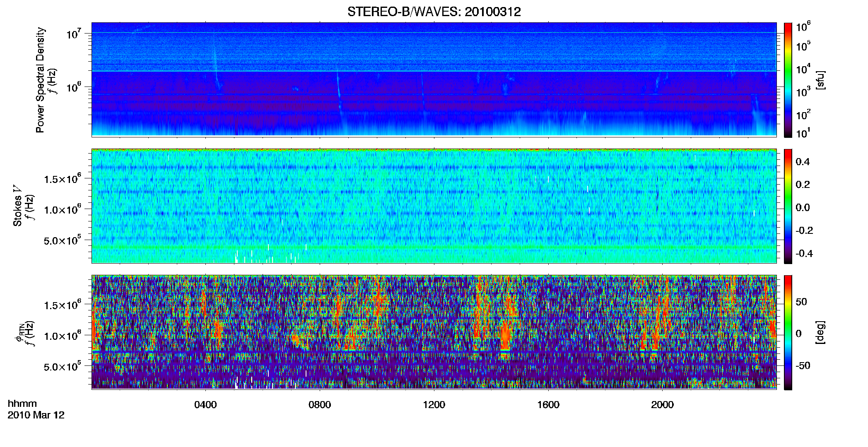Click the 2000 time tick label
This screenshot has height=447, width=868.
click(x=662, y=405)
